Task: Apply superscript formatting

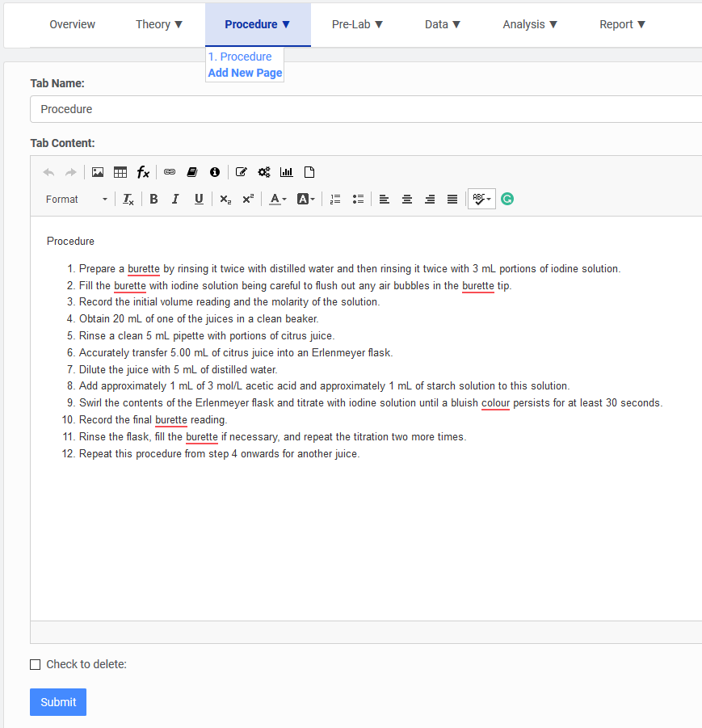Action: pos(248,200)
